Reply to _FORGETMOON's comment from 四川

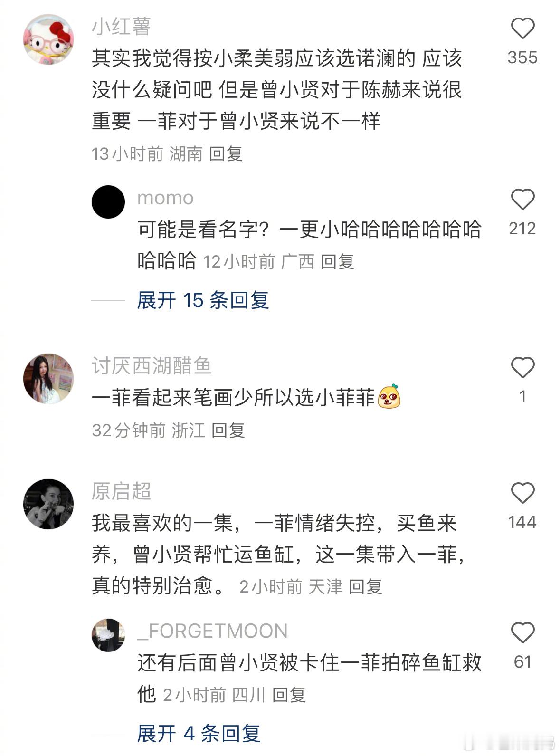coord(289,695)
